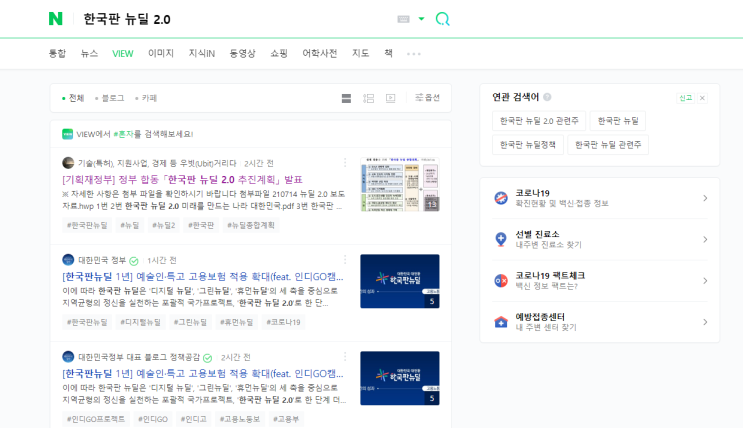The width and height of the screenshot is (743, 428).
Task: Open the 대한민국 정부 post thumbnail
Action: (x=399, y=281)
